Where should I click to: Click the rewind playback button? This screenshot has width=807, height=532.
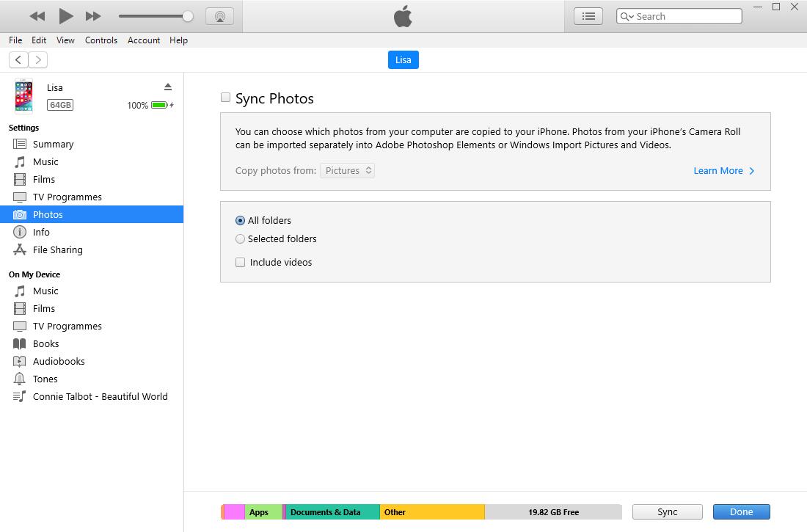click(37, 16)
